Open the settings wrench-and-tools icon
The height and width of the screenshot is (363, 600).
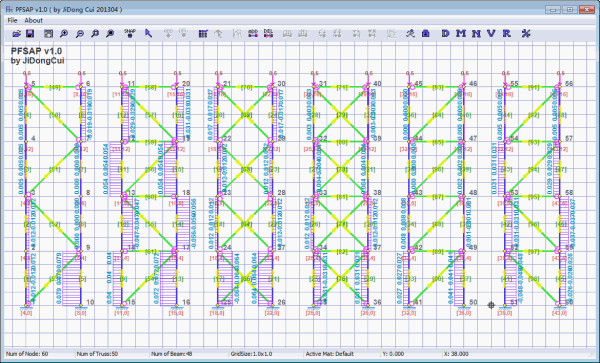[526, 34]
